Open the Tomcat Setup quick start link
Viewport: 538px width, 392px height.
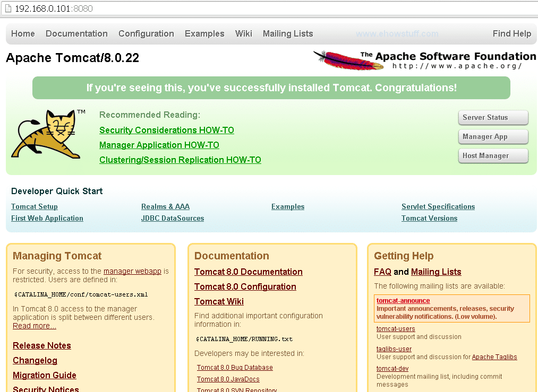click(34, 206)
